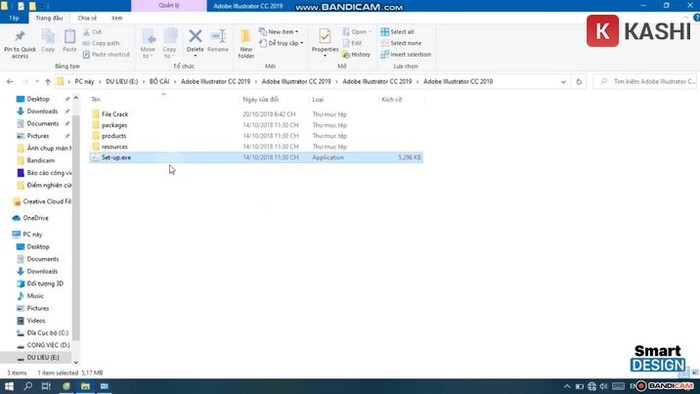
Task: Click Select all
Action: point(397,32)
